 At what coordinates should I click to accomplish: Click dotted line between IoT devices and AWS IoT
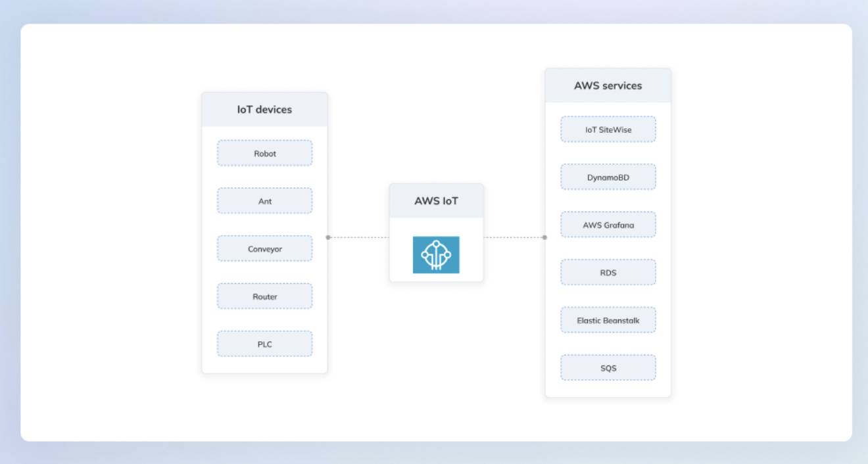(x=358, y=237)
